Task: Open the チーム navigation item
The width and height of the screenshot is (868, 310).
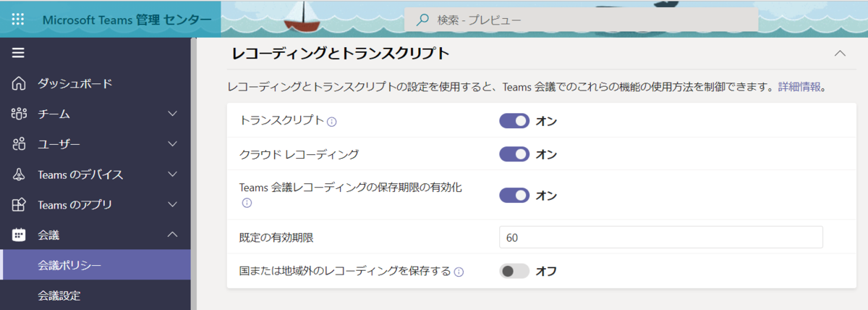Action: coord(95,114)
